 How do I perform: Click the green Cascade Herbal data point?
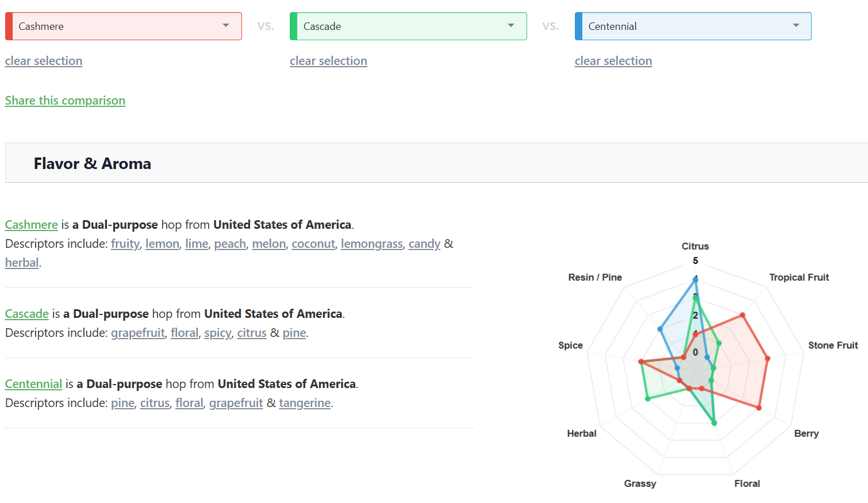pos(648,398)
